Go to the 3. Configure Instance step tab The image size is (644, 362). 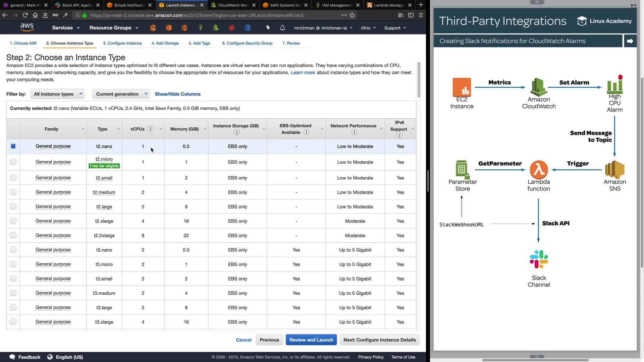122,43
